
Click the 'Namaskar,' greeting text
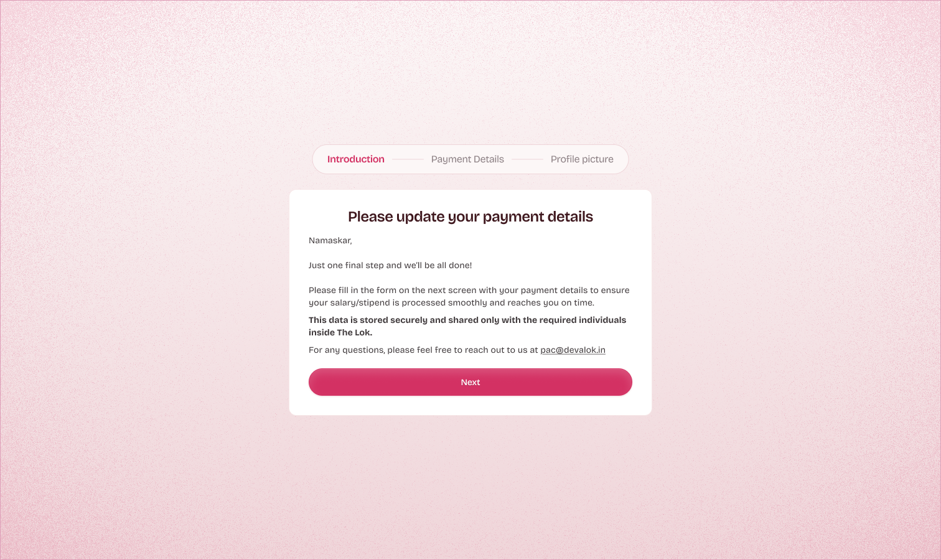(x=330, y=240)
